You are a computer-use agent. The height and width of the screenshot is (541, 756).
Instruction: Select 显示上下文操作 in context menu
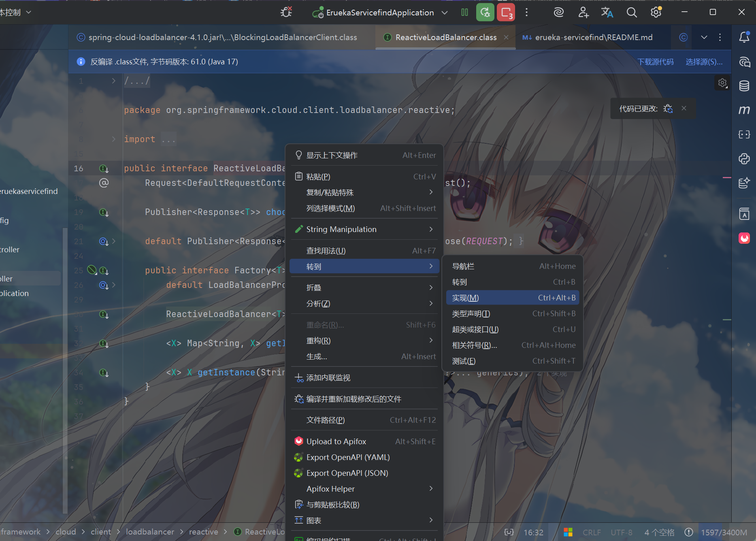364,155
